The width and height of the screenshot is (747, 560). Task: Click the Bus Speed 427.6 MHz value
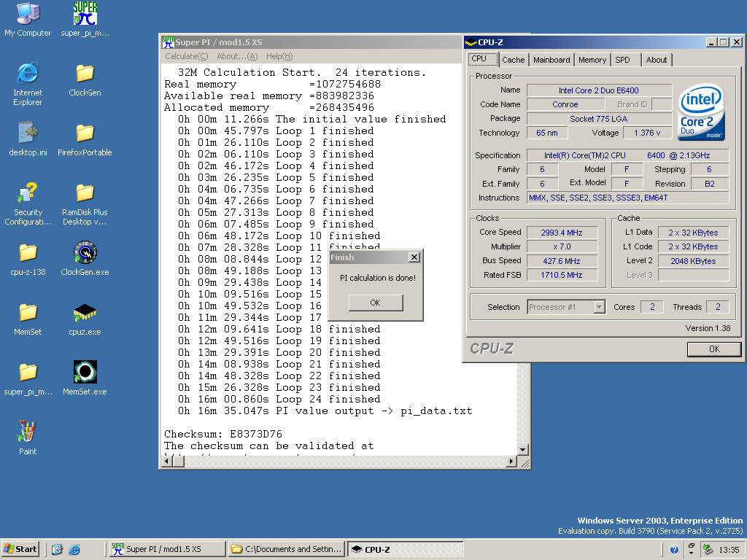pos(562,261)
